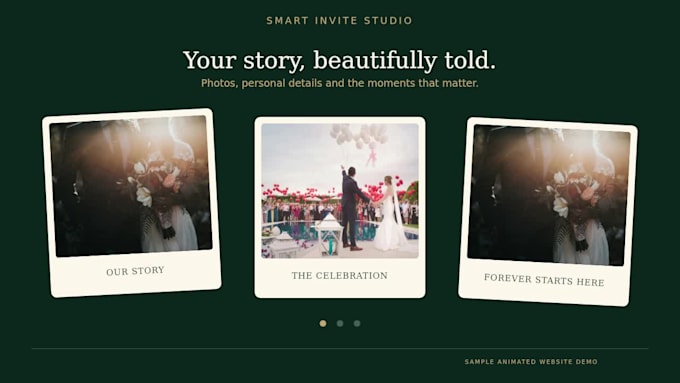Click the 'FOREVER STARTS HERE' caption
The width and height of the screenshot is (680, 383).
544,280
